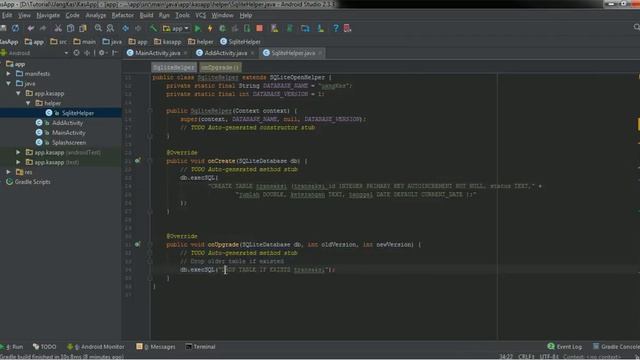Open the Messages tool window
This screenshot has height=360, width=640.
[x=156, y=347]
